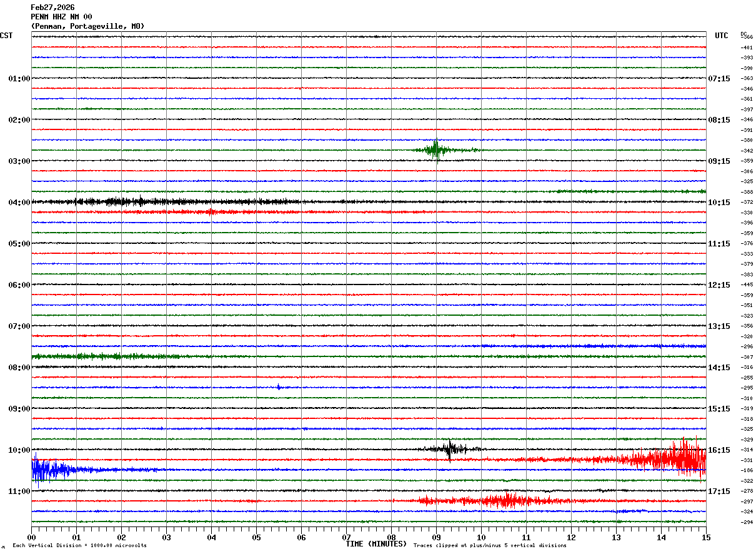Click the DC offset value -372
Screen dimensions: 756x554
click(x=747, y=202)
